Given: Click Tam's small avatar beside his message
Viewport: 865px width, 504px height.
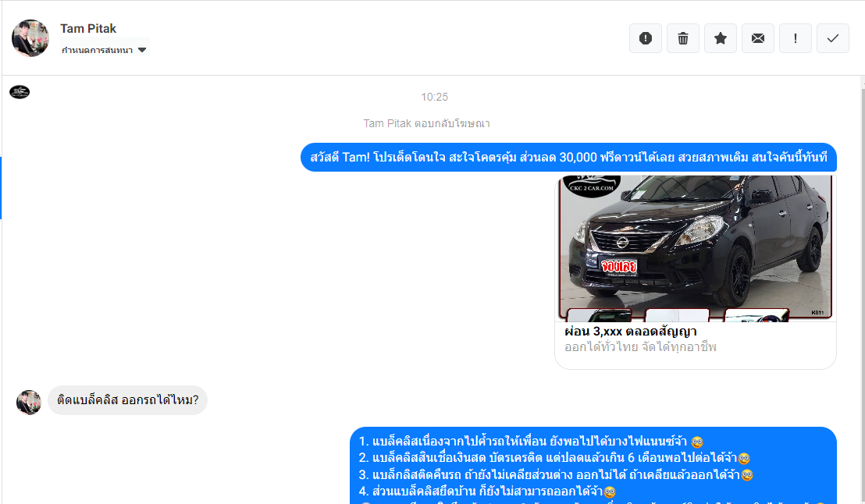Looking at the screenshot, I should point(29,403).
